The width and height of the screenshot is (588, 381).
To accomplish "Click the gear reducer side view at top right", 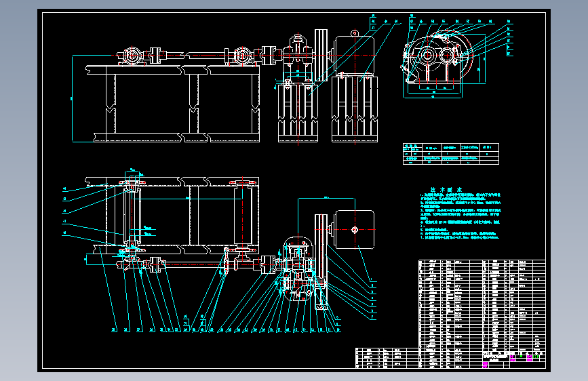I will pyautogui.click(x=438, y=57).
